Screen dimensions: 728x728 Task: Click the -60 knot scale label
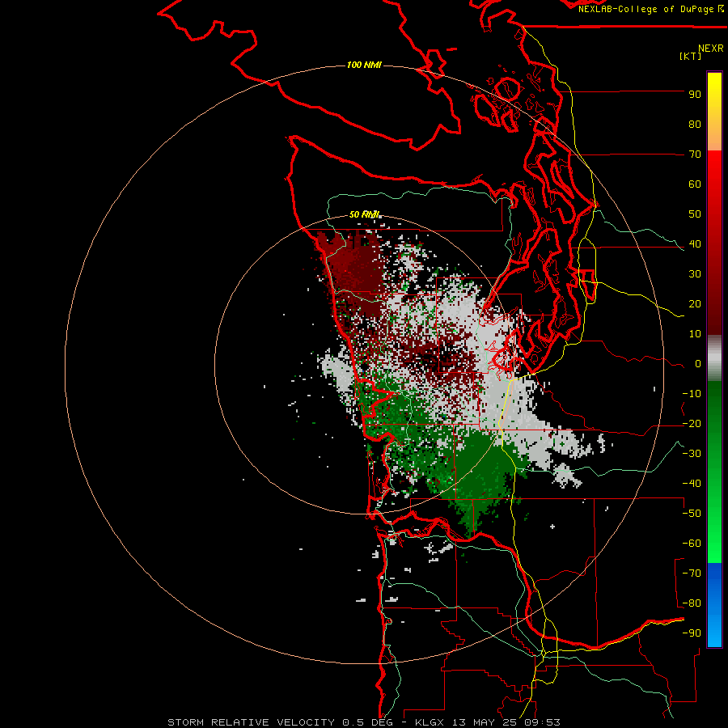coord(692,544)
